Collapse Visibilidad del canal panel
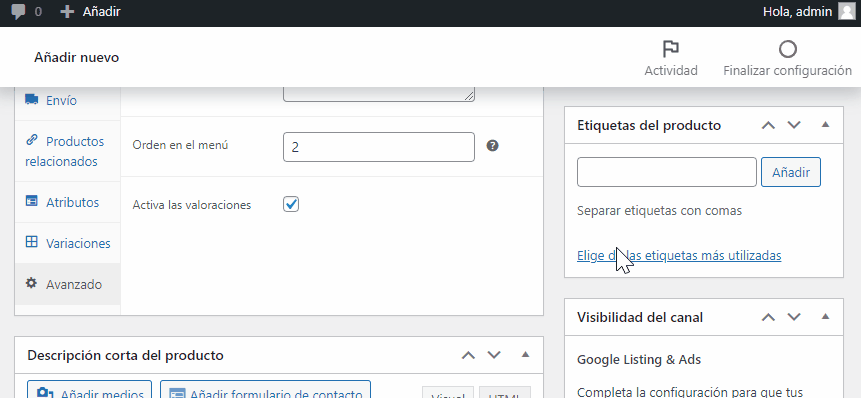 pyautogui.click(x=825, y=316)
